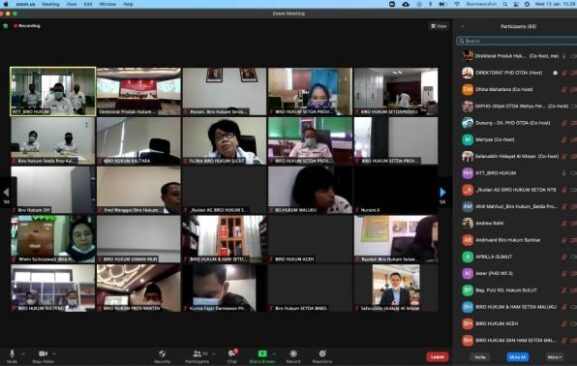Click the green encryption shield icon

pyautogui.click(x=6, y=26)
